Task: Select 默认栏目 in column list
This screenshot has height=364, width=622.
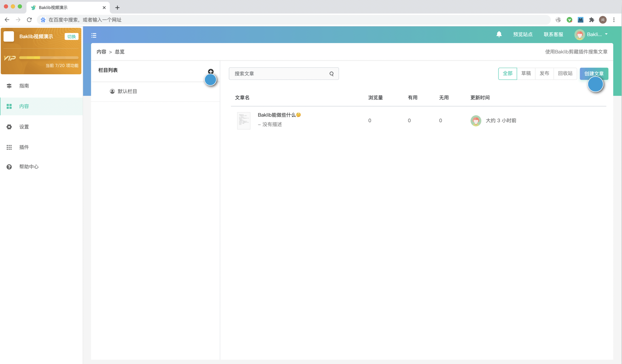Action: click(x=127, y=91)
